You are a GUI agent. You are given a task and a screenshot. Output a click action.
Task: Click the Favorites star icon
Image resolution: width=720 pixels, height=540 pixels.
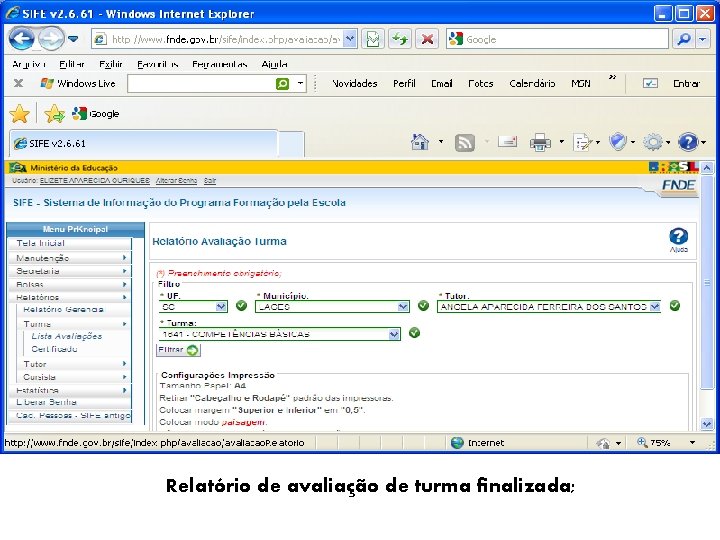pos(19,114)
